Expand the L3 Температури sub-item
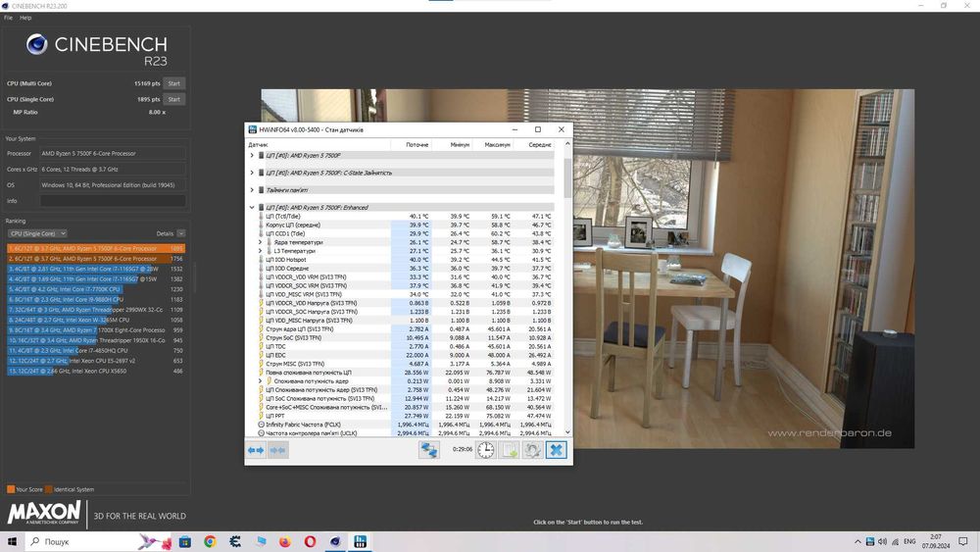The width and height of the screenshot is (980, 552). [x=261, y=251]
